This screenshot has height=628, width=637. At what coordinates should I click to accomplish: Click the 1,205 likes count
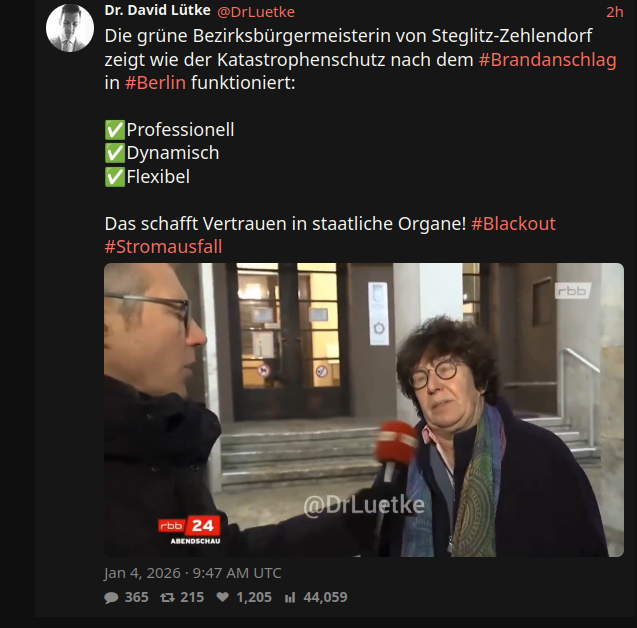click(x=254, y=598)
